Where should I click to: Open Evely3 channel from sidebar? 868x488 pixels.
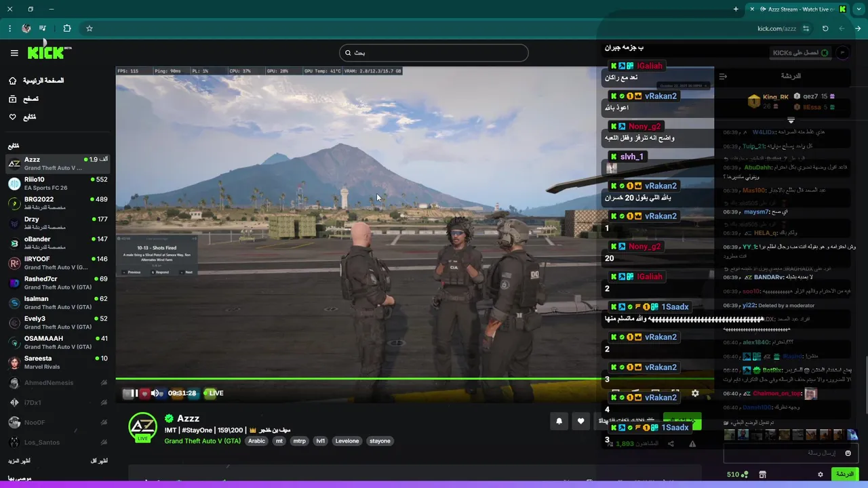coord(58,323)
